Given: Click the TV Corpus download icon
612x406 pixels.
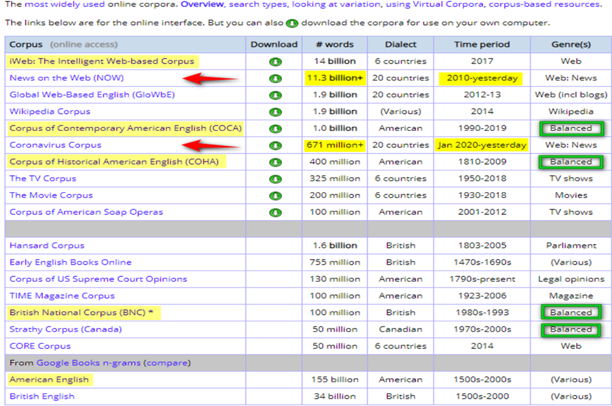Looking at the screenshot, I should pyautogui.click(x=274, y=178).
